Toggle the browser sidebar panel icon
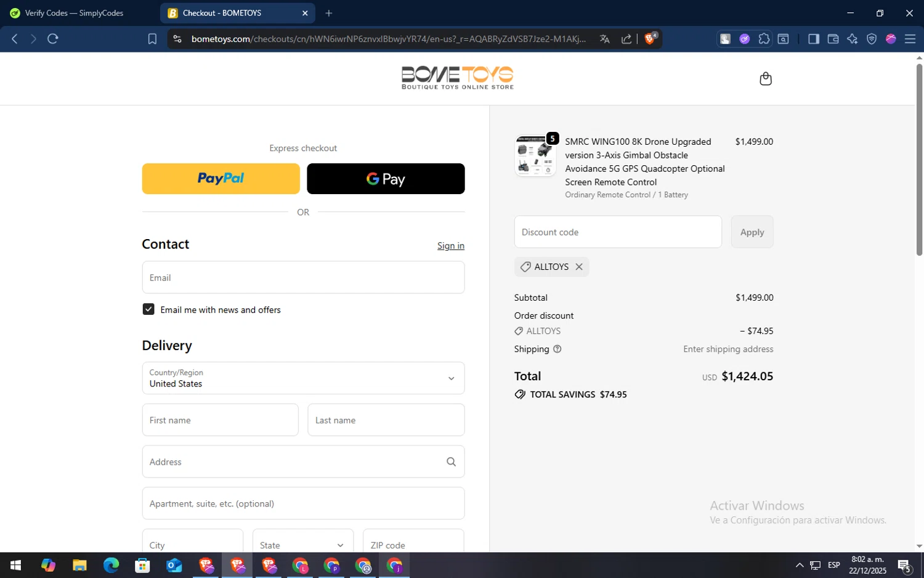The width and height of the screenshot is (924, 578). 814,39
